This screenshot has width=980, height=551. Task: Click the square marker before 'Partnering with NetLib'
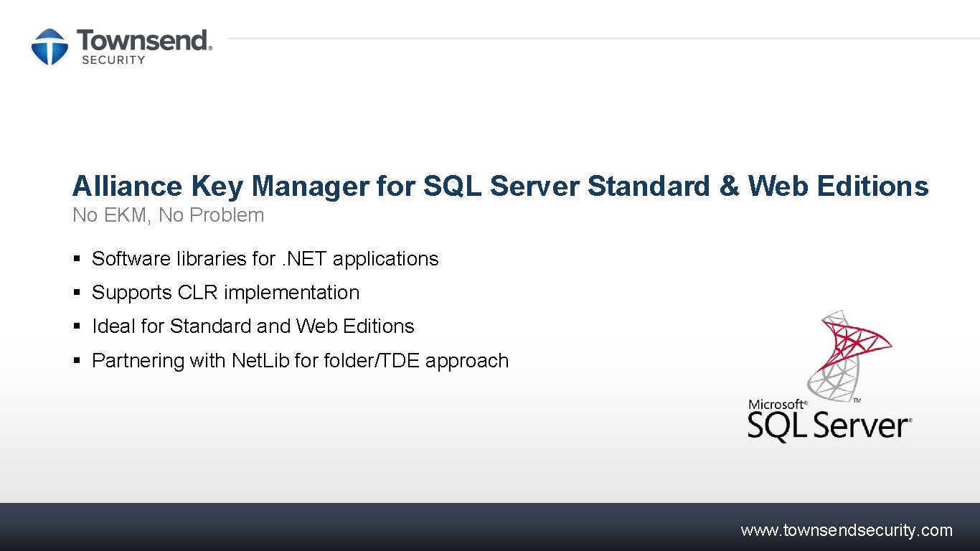tap(77, 360)
